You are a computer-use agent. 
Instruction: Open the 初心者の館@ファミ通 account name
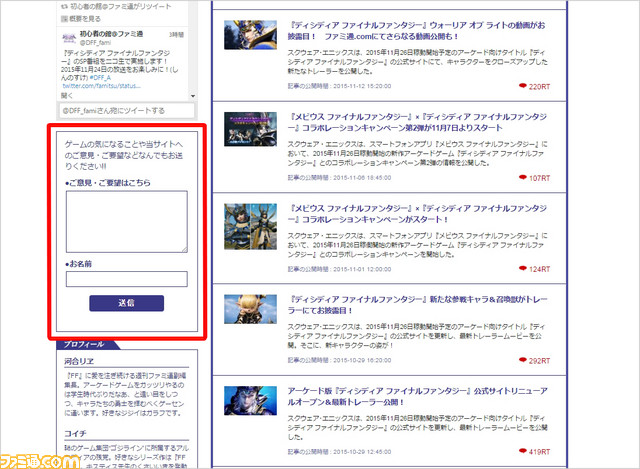(x=111, y=34)
